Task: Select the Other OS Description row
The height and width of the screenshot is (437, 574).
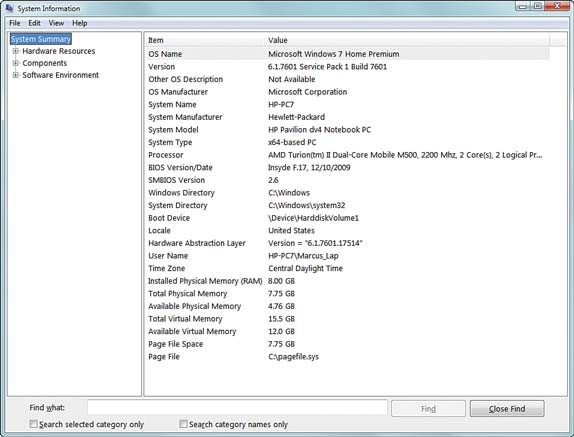Action: point(347,79)
